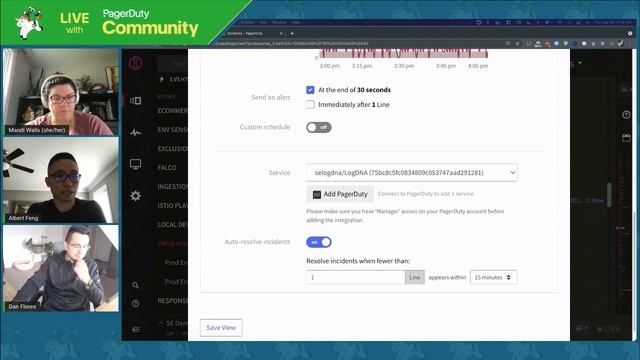The image size is (640, 360).
Task: Expand the SE Demo organization switcher
Action: pyautogui.click(x=173, y=323)
